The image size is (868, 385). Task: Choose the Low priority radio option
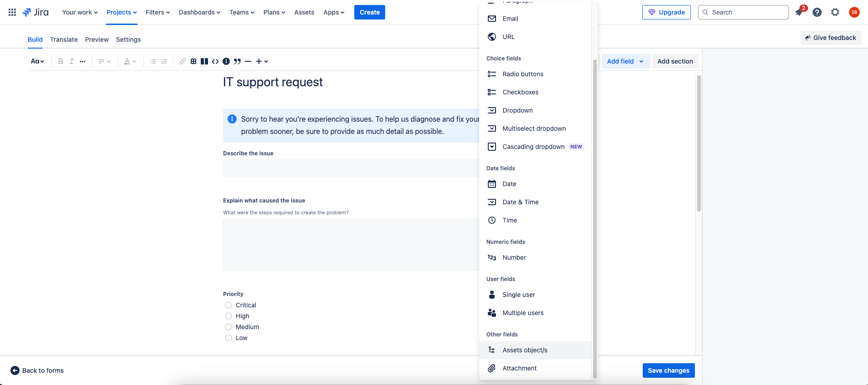point(228,338)
